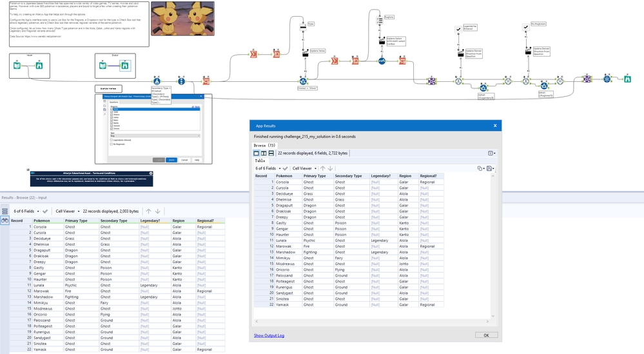Open the list view icon in Results panel
The image size is (644, 354).
pos(5,211)
